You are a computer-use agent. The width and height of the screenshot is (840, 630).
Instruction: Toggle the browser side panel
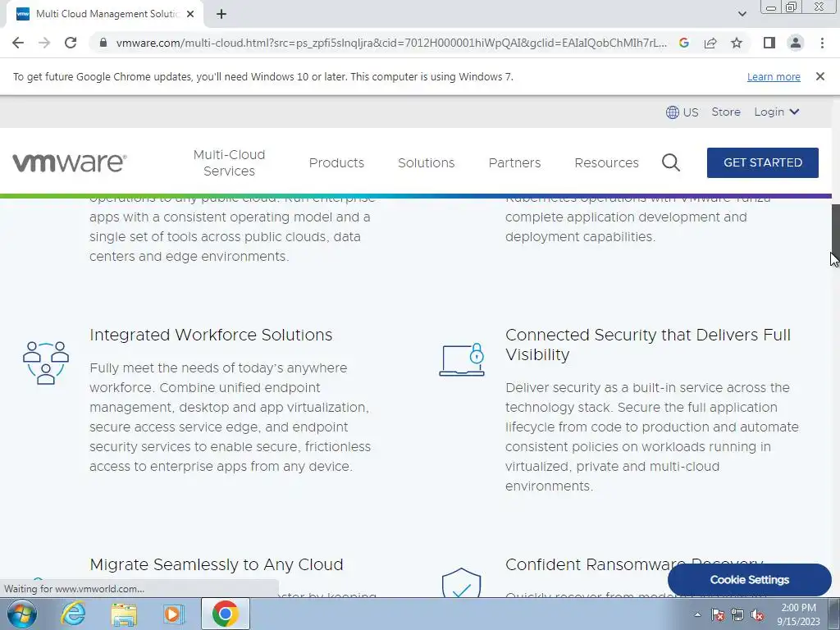click(x=769, y=43)
